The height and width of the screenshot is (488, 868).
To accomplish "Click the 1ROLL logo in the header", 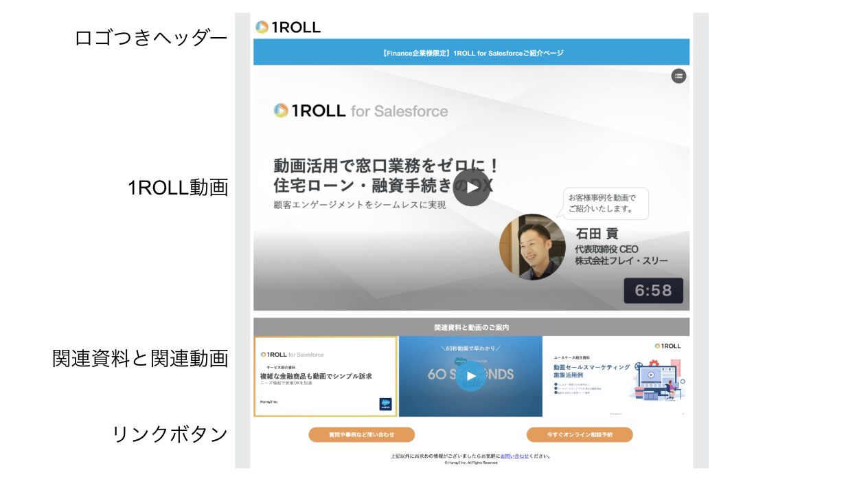I will point(288,27).
